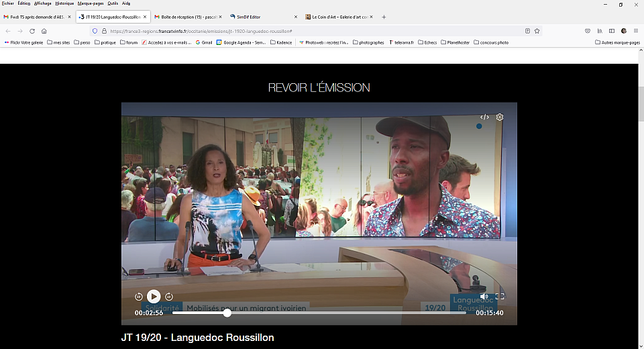Rewind the video 10 seconds
The image size is (644, 349).
click(x=139, y=297)
